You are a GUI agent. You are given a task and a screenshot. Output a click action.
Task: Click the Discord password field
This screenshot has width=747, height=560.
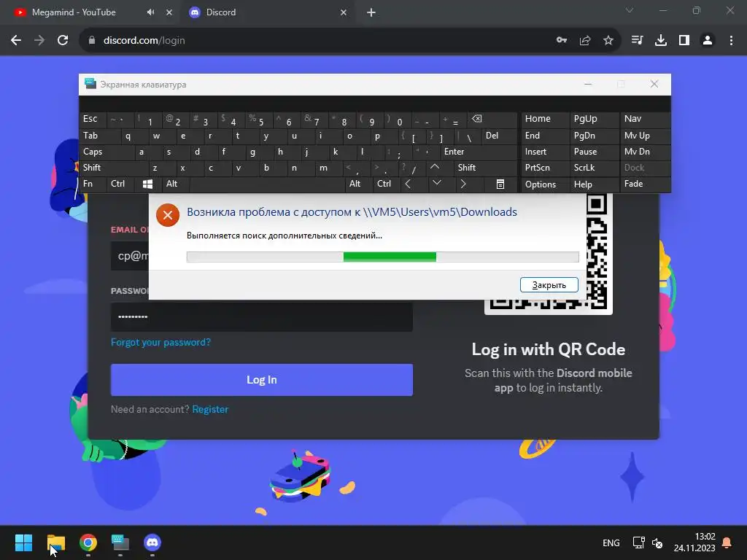point(262,316)
